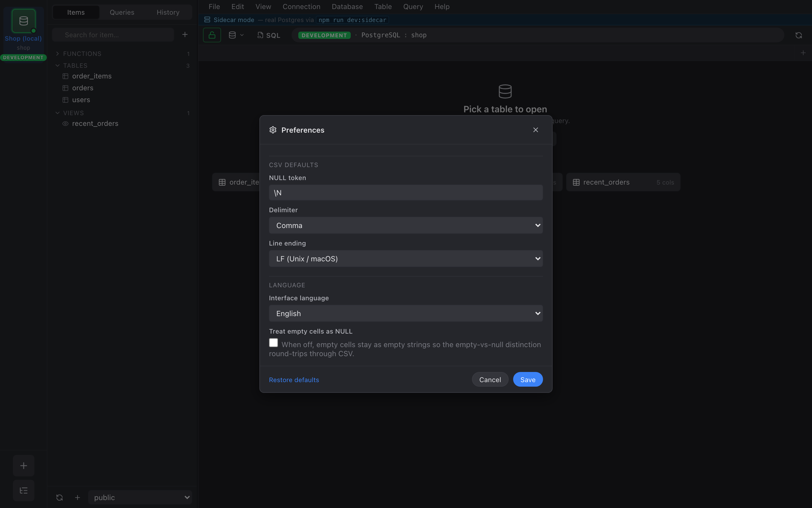Switch to the Items tab

pyautogui.click(x=76, y=12)
